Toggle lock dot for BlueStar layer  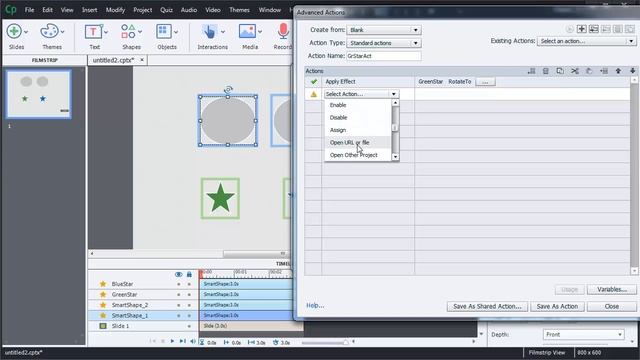tap(189, 284)
